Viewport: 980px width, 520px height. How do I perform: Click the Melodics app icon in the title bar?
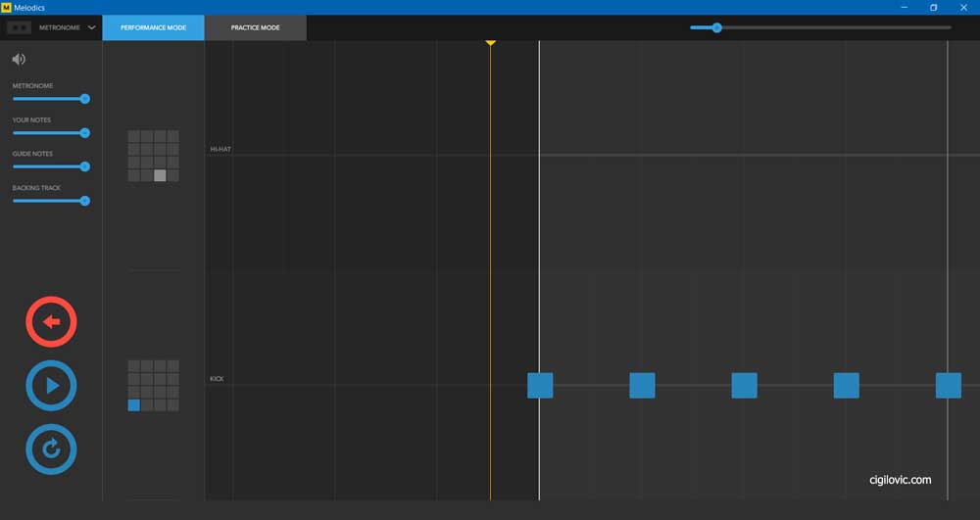tap(6, 8)
